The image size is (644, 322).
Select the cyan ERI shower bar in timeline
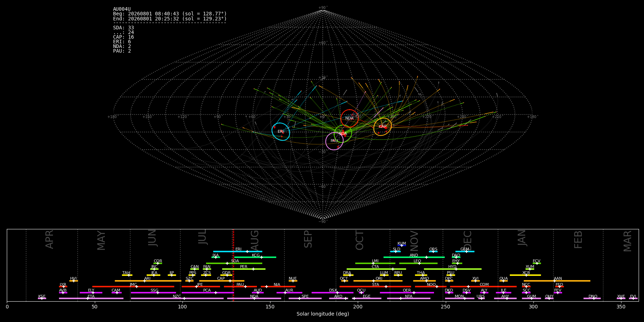pos(238,252)
